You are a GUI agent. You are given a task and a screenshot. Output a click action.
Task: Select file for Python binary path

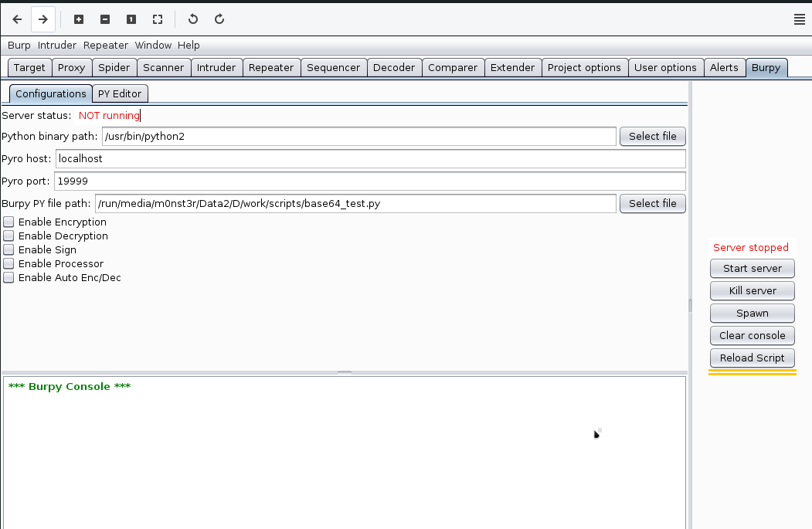click(x=653, y=137)
